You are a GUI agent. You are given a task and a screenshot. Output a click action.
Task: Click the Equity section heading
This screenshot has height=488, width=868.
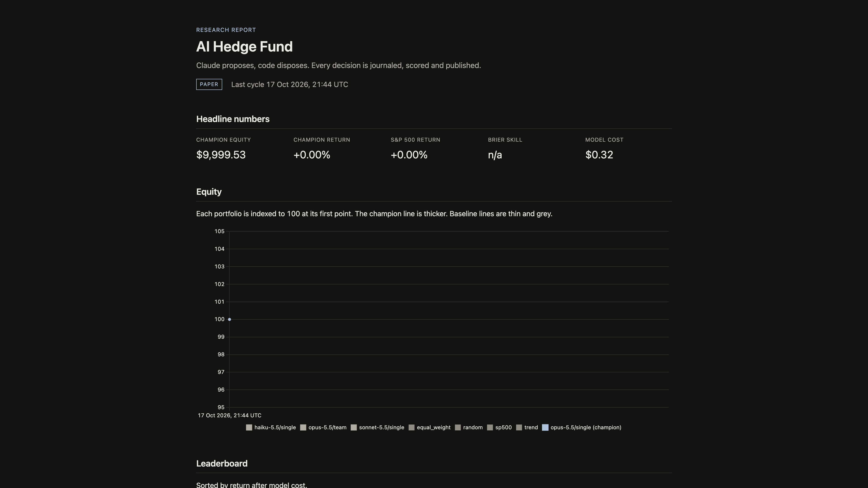[x=209, y=192]
